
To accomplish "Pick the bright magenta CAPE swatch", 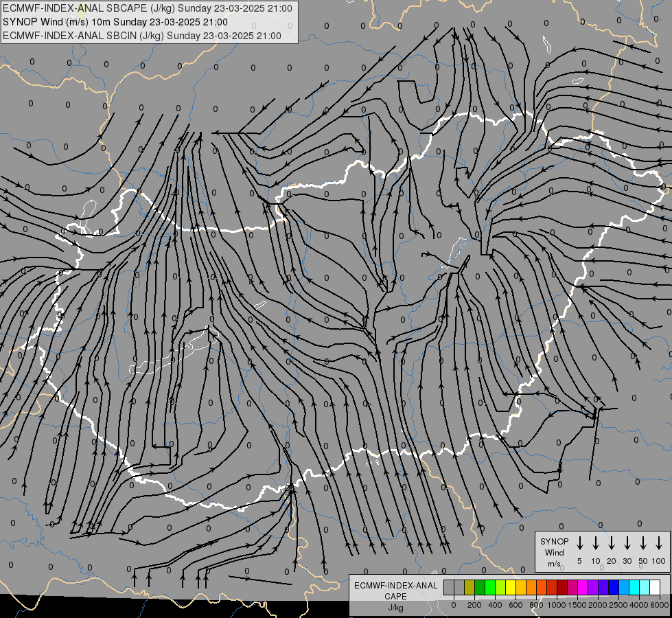I will pyautogui.click(x=583, y=587).
